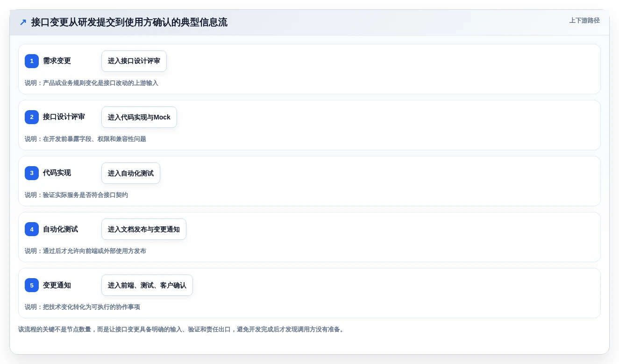Click 进入前端、测试、客户确认

[x=147, y=285]
